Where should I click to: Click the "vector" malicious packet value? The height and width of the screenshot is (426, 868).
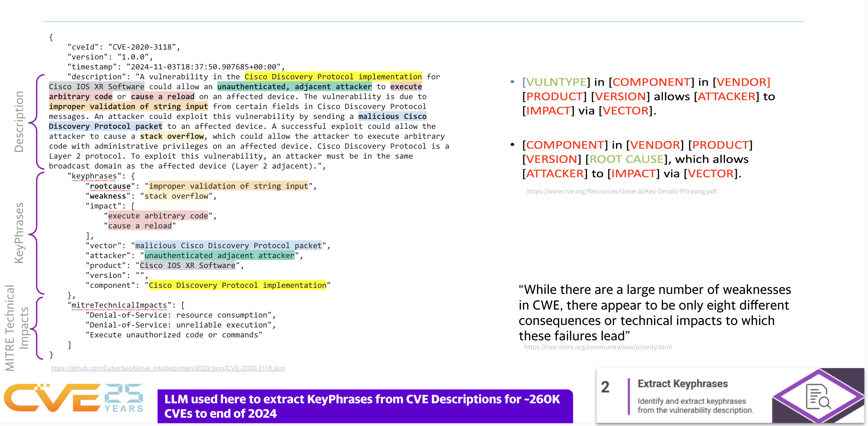[228, 245]
